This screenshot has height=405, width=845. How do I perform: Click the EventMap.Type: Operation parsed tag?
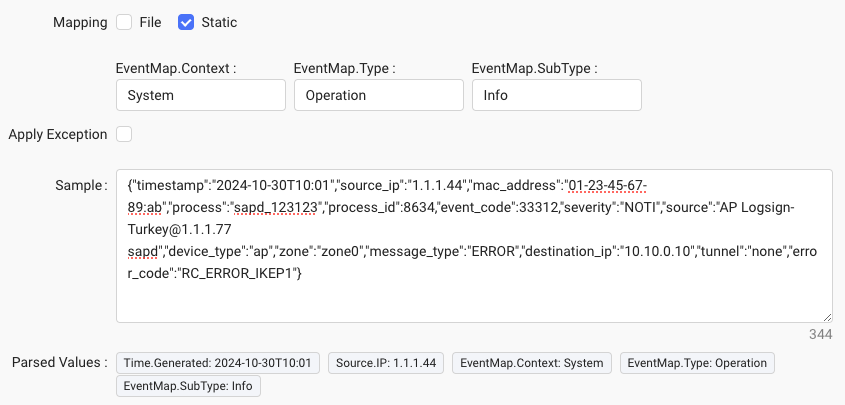point(696,363)
